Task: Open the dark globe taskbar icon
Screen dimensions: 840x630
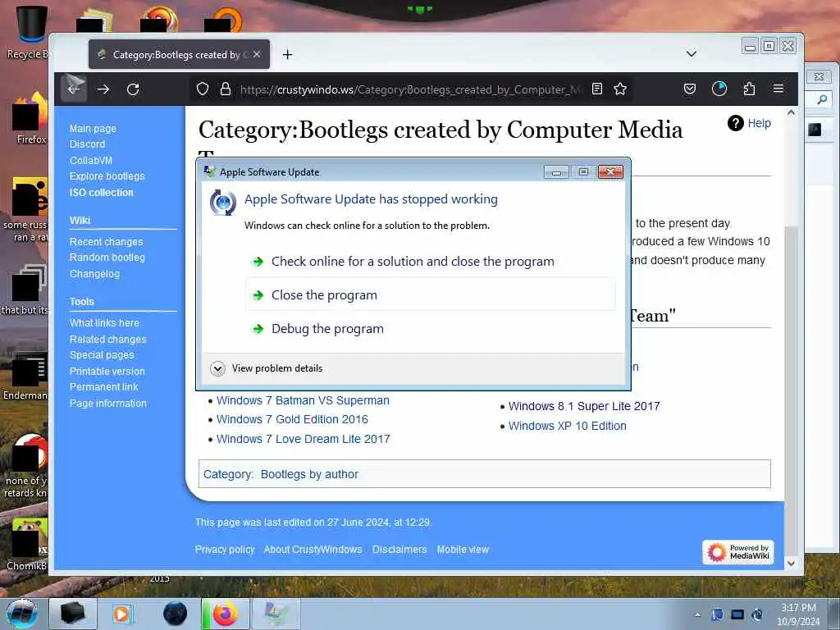Action: 176,614
